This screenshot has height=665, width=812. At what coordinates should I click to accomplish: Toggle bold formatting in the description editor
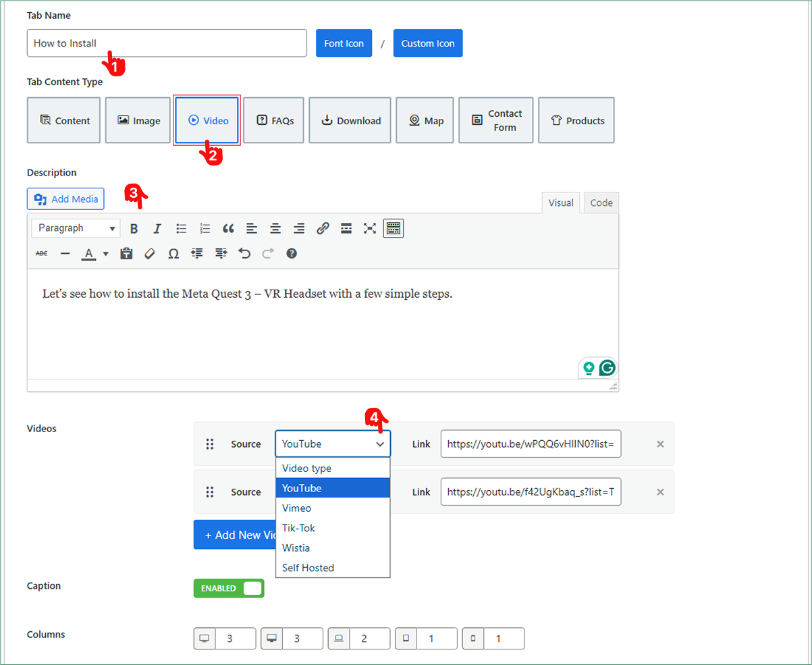[x=134, y=228]
